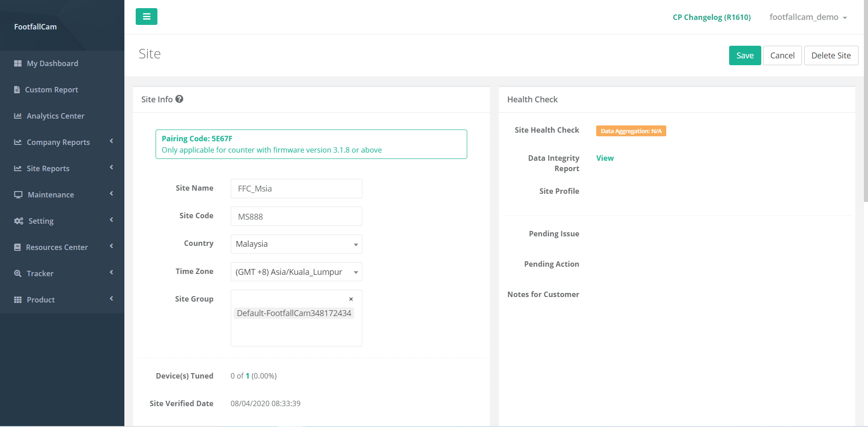Open the Country dropdown showing Malaysia

(296, 244)
